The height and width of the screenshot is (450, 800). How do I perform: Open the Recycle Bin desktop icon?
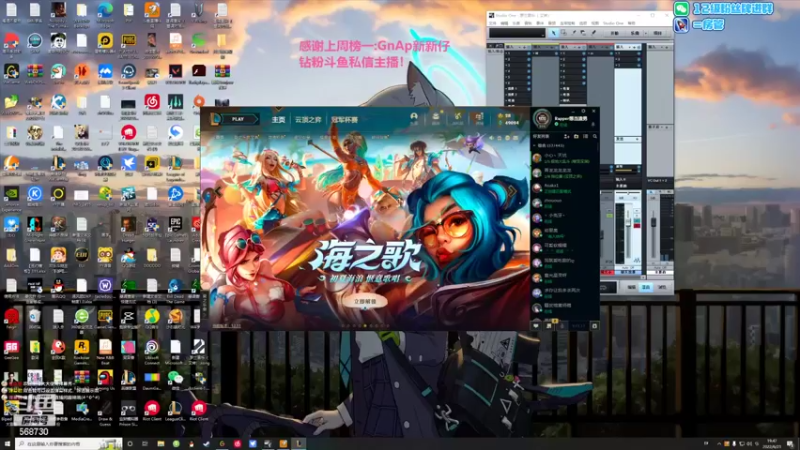35,319
